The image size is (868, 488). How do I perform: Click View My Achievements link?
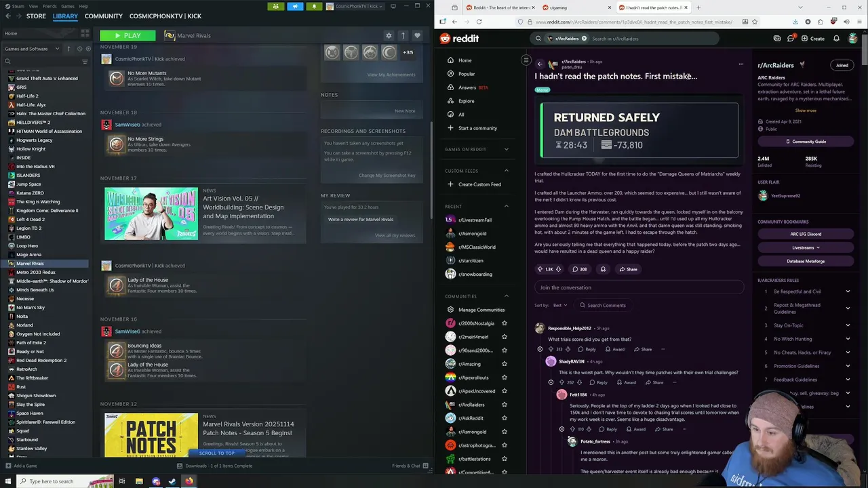(391, 75)
